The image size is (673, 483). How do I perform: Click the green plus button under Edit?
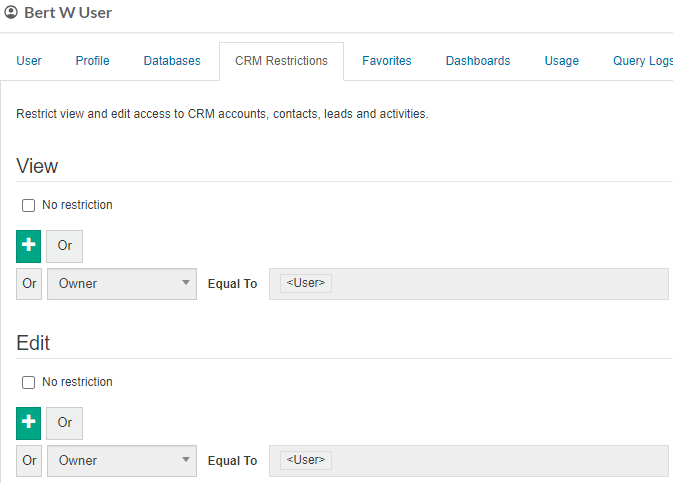click(29, 423)
